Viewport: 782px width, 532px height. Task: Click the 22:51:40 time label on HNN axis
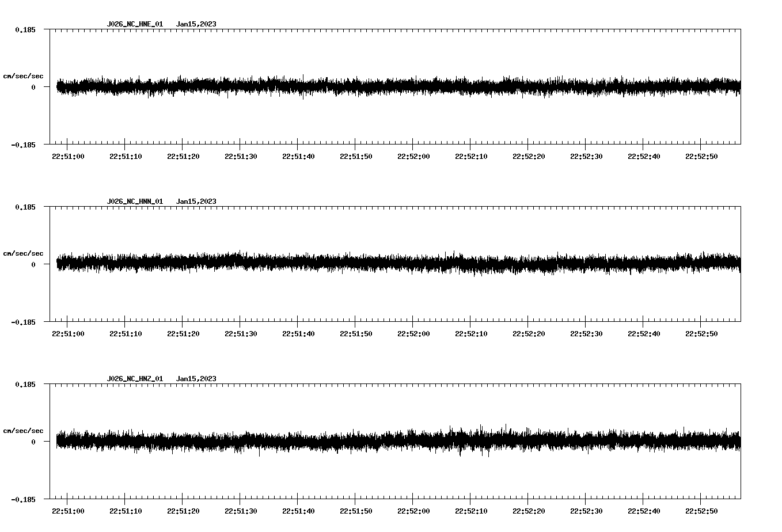tap(298, 334)
